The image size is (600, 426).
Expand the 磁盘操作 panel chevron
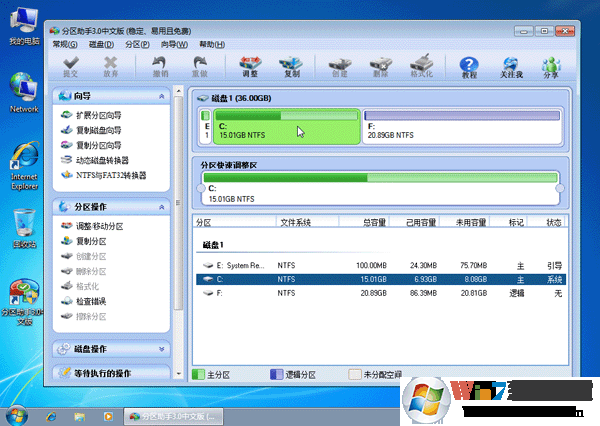coord(161,349)
